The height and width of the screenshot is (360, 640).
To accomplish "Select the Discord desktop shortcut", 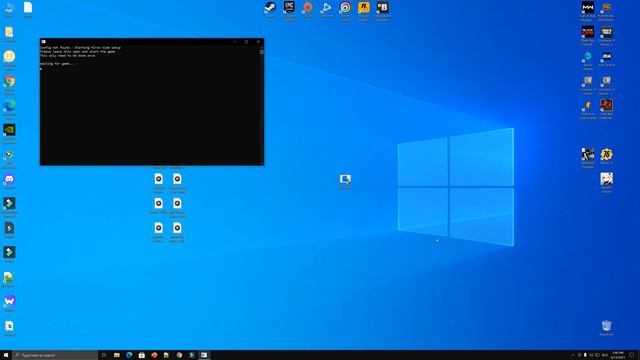I will [9, 179].
